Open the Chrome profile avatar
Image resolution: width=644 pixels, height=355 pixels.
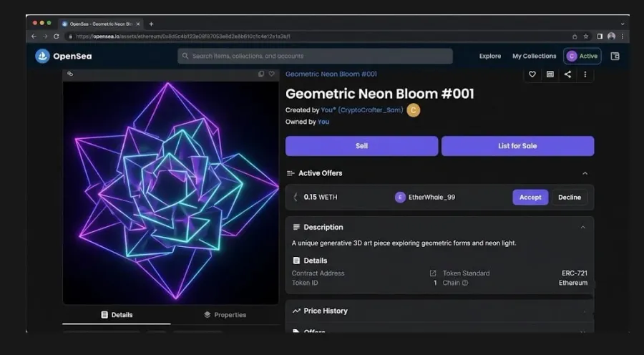611,37
